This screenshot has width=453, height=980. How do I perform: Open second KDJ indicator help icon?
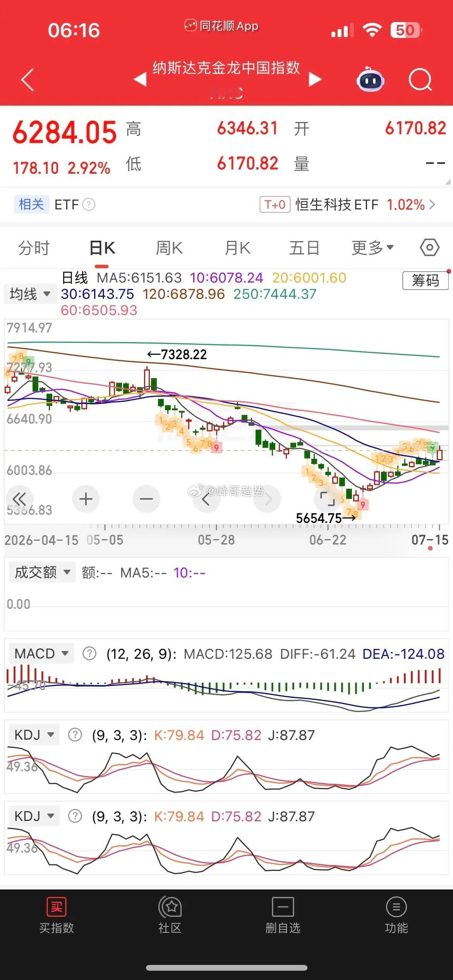click(75, 816)
